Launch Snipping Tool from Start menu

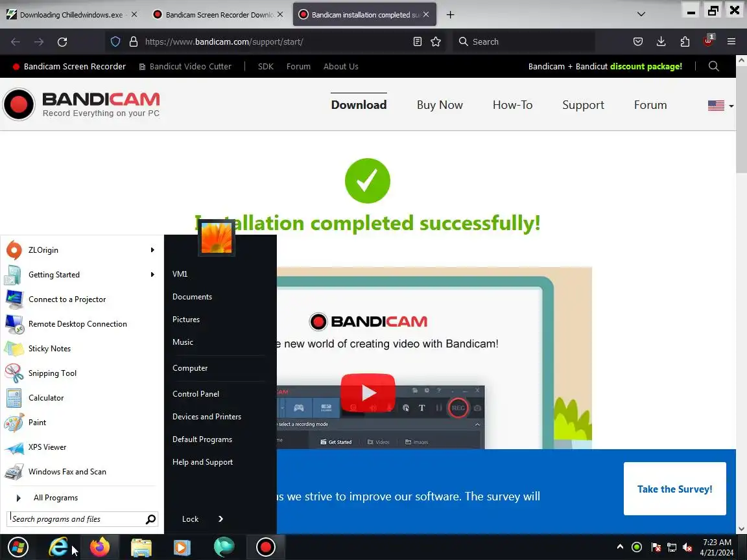pyautogui.click(x=80, y=373)
